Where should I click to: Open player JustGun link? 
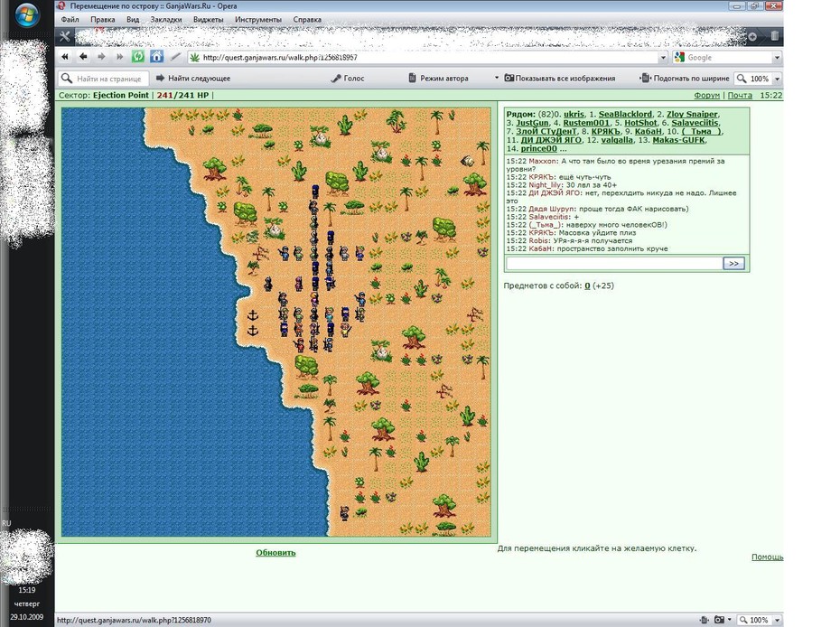point(533,123)
